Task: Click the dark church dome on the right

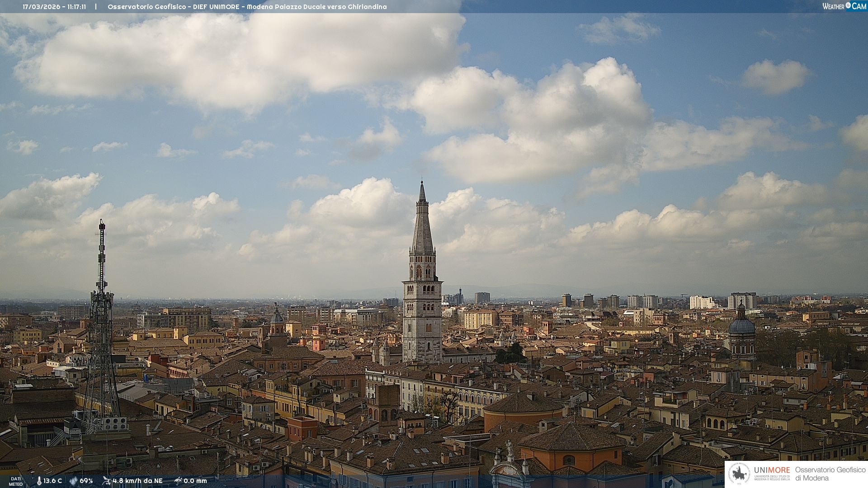Action: click(x=742, y=325)
